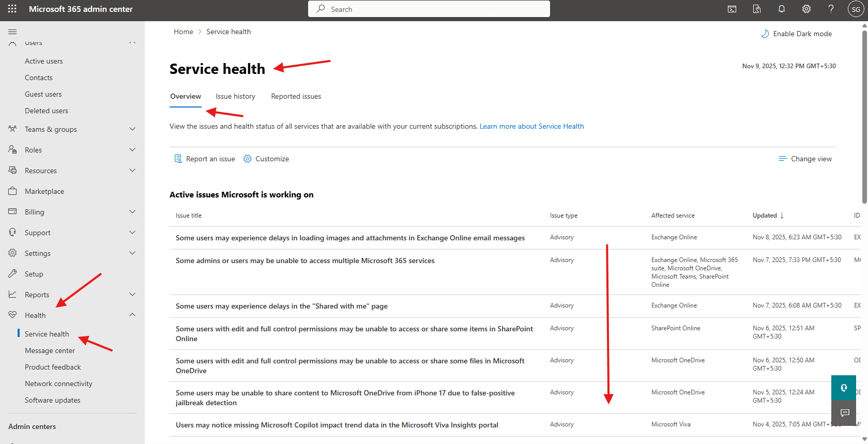Collapse the Users section chevron
The image size is (868, 444).
(x=132, y=42)
